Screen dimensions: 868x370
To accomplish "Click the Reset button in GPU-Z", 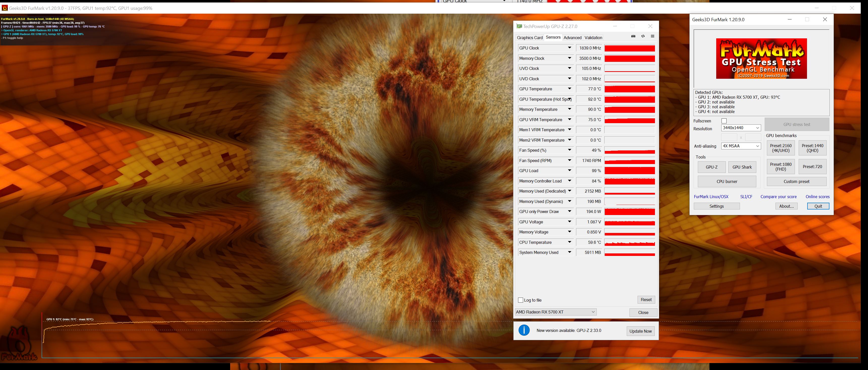I will tap(646, 300).
